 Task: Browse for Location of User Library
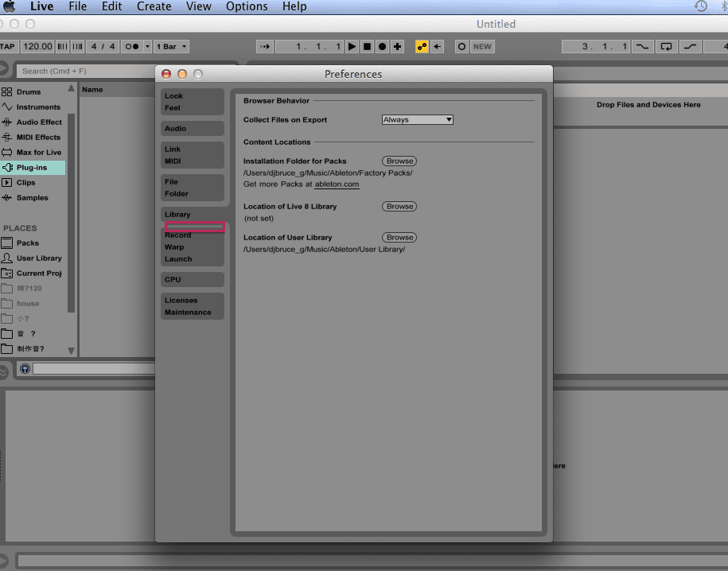tap(399, 238)
